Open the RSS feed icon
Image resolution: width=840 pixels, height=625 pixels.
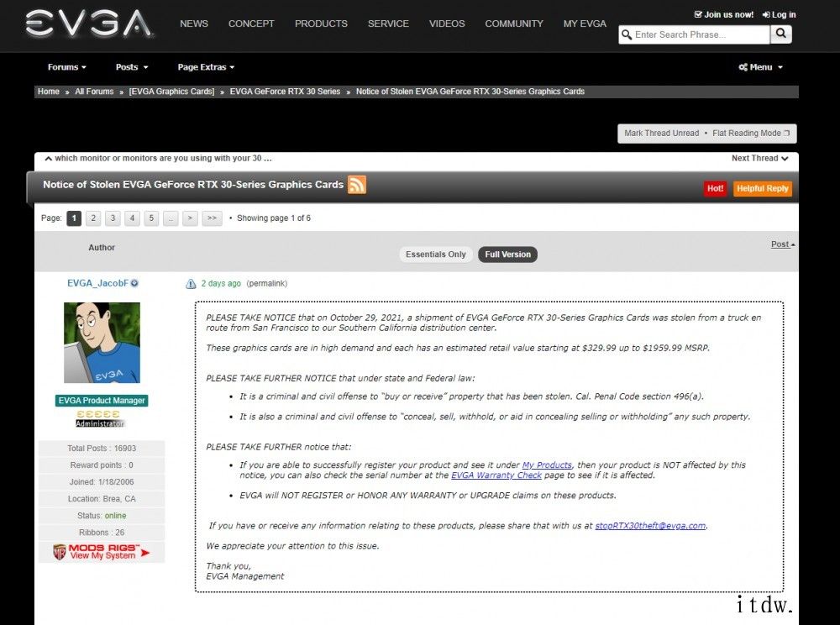coord(357,185)
